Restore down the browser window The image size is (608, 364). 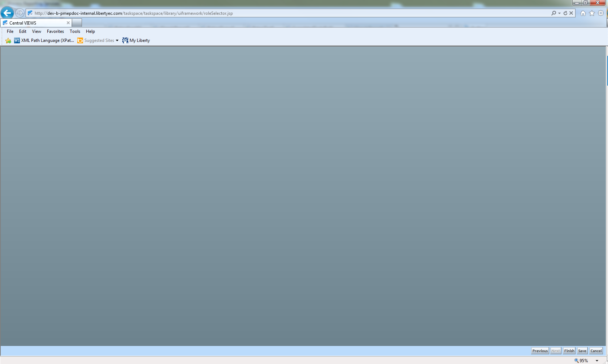tap(586, 3)
